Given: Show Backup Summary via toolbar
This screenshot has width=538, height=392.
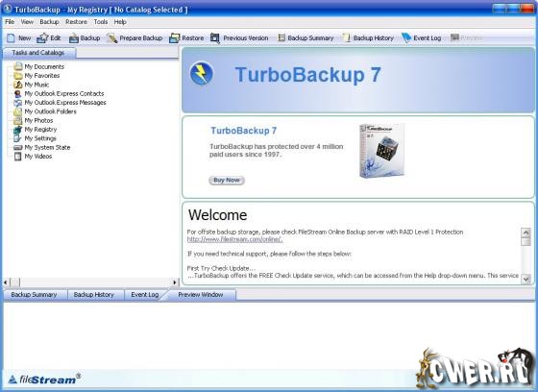Looking at the screenshot, I should [281, 38].
